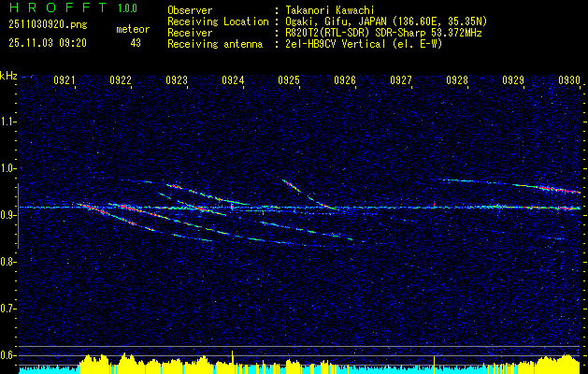
Task: Select the meteor count value 43
Action: 136,43
